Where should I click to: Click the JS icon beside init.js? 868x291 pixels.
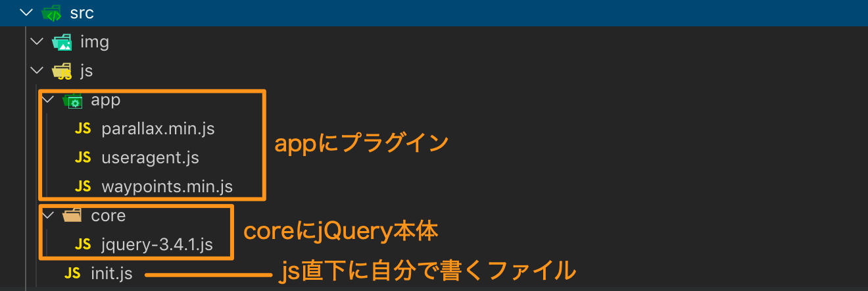[x=72, y=273]
